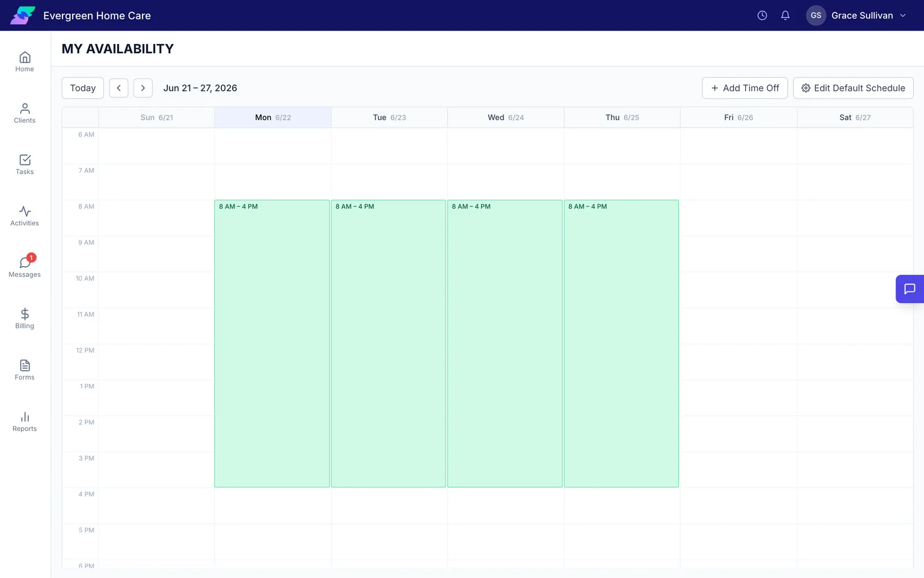Open Clients in the sidebar

25,113
